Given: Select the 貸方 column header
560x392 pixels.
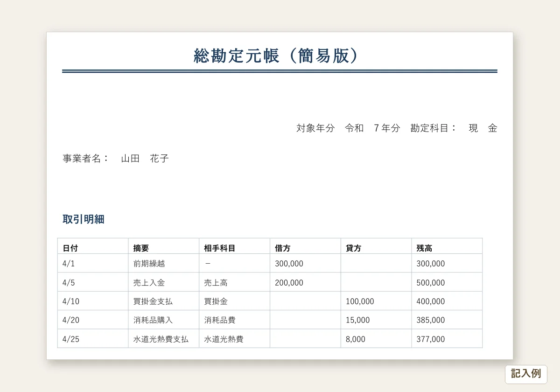Looking at the screenshot, I should (377, 248).
